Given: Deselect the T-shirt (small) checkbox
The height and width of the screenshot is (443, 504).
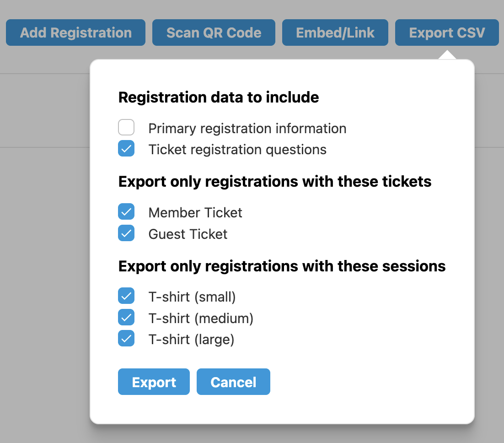Looking at the screenshot, I should point(126,296).
